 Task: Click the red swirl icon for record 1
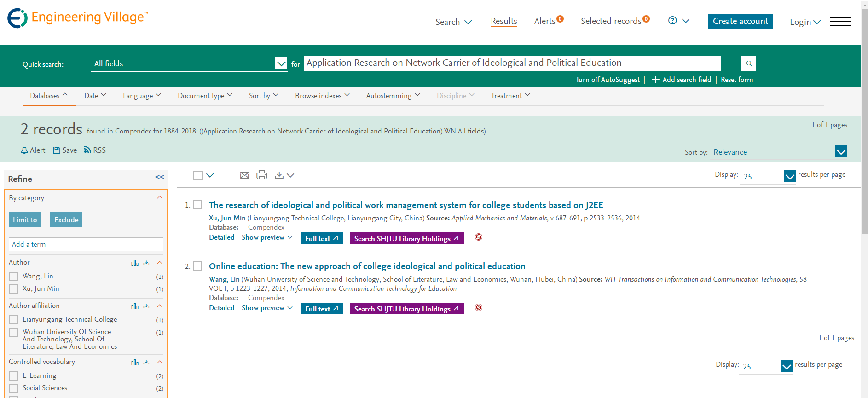click(479, 237)
